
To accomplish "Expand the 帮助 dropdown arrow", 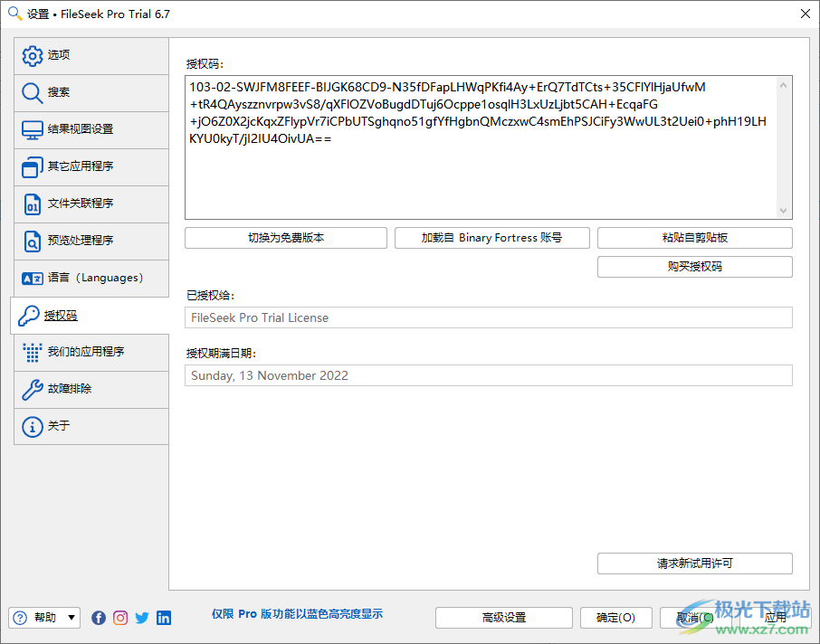I will tap(72, 618).
